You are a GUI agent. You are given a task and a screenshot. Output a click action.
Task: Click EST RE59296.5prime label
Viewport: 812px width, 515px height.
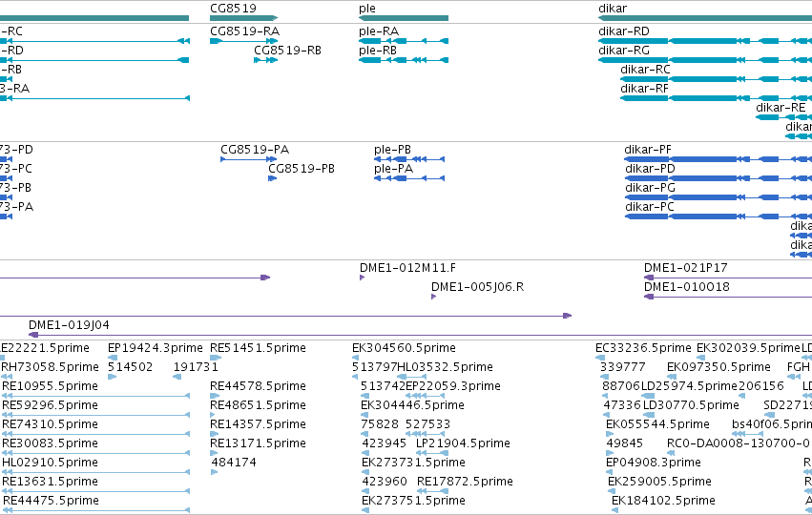[50, 405]
